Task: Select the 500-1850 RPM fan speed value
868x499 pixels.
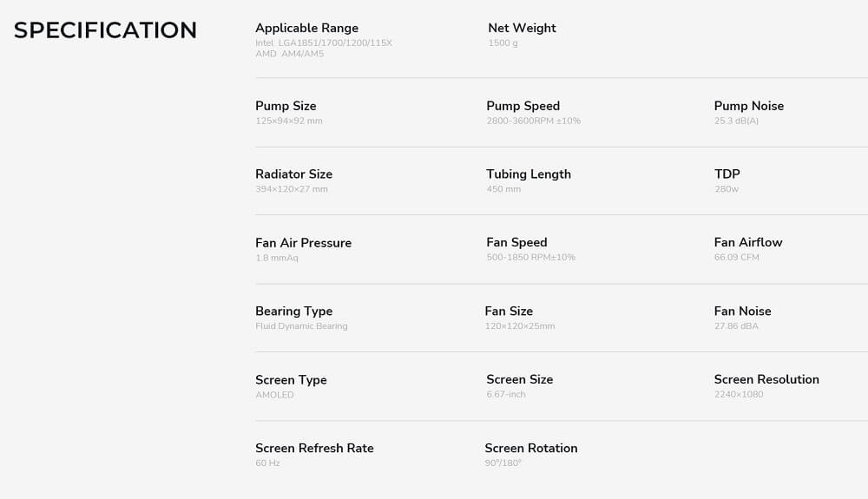Action: click(530, 257)
